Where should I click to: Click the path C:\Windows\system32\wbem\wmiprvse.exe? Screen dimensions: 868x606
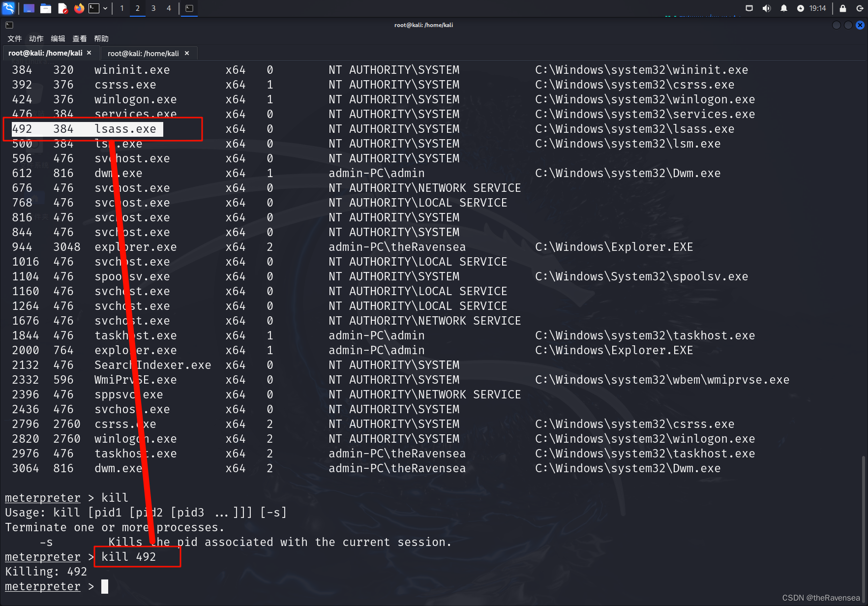(662, 380)
